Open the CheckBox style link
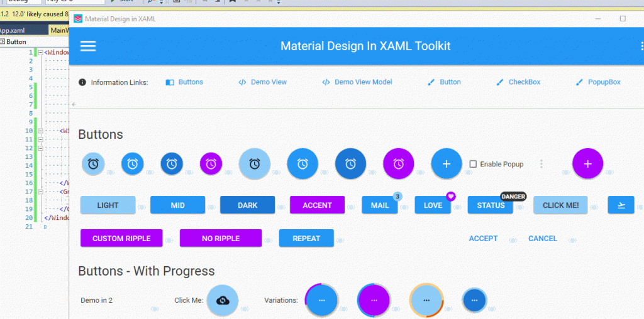The height and width of the screenshot is (319, 644). coord(518,82)
